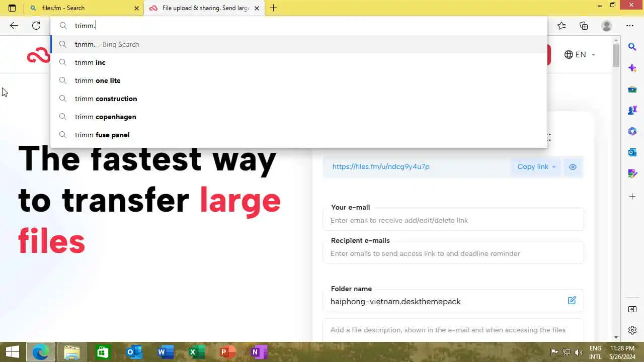Switch to File upload & sharing tab
644x362 pixels.
pos(204,8)
